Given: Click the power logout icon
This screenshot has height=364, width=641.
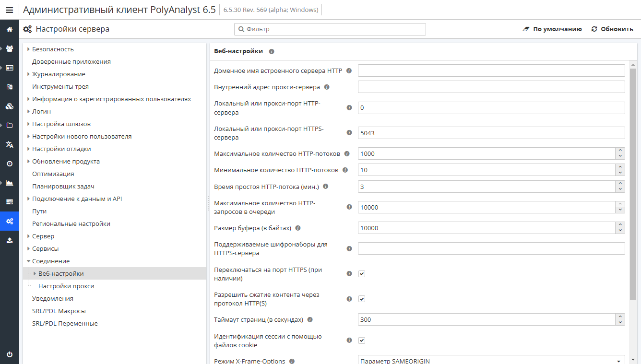Looking at the screenshot, I should coord(10,354).
